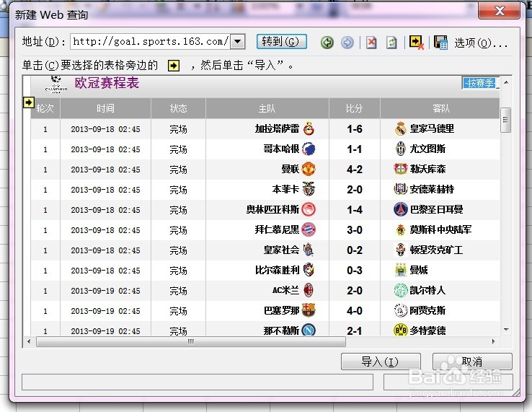Viewport: 532px width, 412px height.
Task: Click the 勒沃库森 team name
Action: [x=427, y=169]
